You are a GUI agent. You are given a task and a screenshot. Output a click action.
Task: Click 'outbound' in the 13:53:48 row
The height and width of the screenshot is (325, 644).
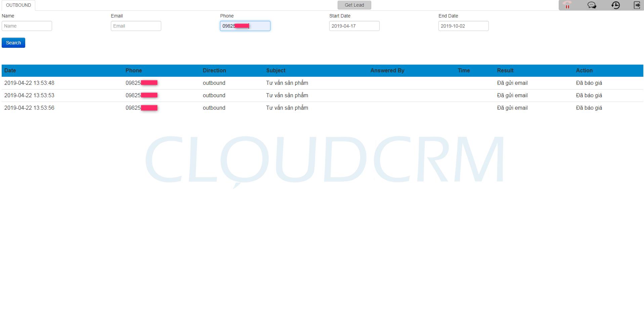tap(214, 83)
